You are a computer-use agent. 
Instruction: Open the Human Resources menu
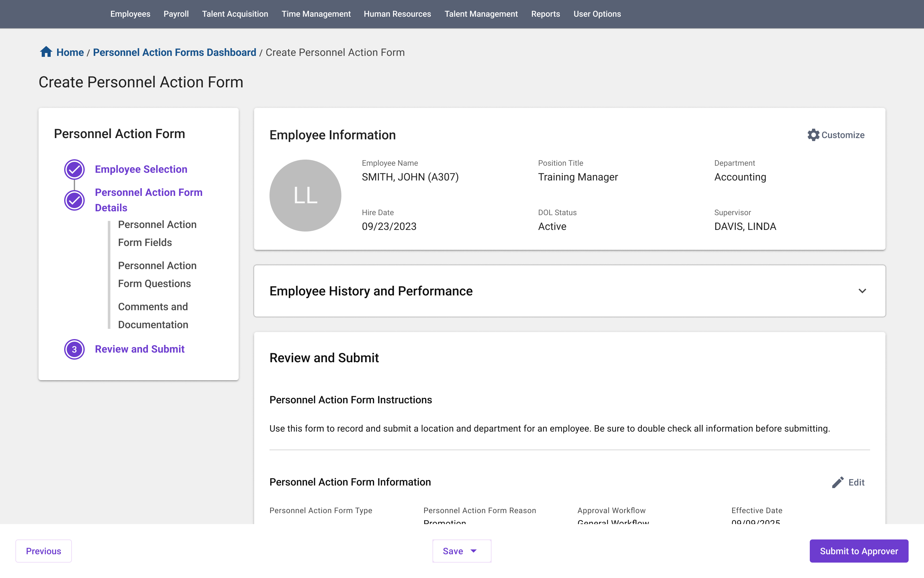(x=397, y=14)
